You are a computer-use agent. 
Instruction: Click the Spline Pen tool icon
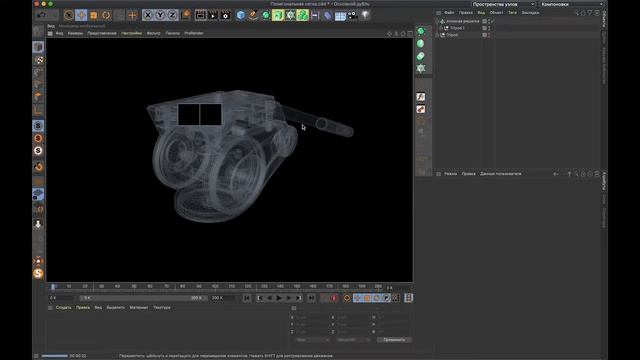253,16
